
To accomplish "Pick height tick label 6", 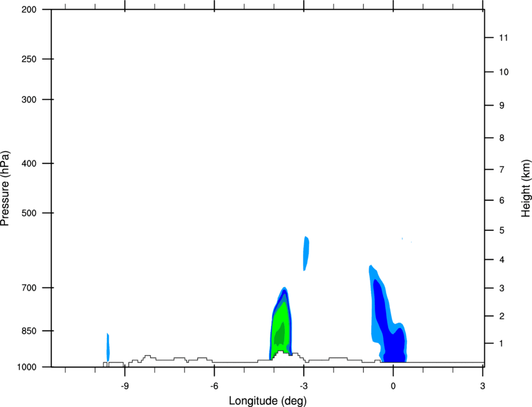I will tap(502, 200).
